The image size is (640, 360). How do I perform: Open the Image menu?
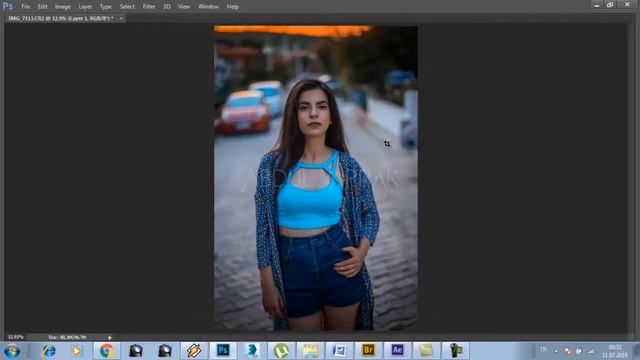coord(62,7)
